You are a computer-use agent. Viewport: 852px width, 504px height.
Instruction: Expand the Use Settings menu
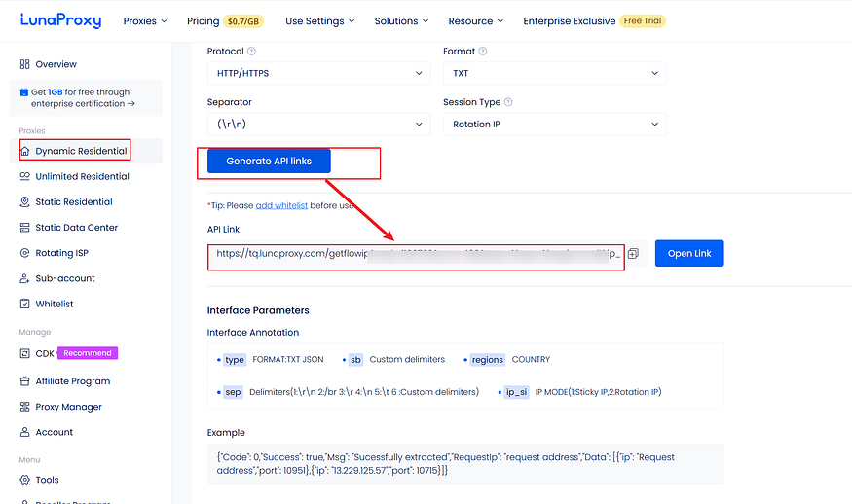click(320, 21)
